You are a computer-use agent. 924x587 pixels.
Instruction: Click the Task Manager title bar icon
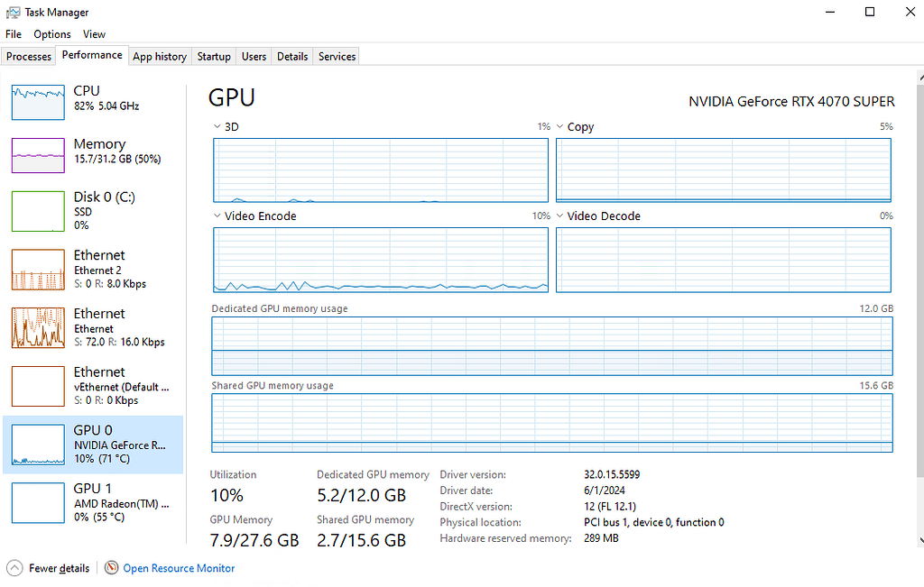point(14,12)
